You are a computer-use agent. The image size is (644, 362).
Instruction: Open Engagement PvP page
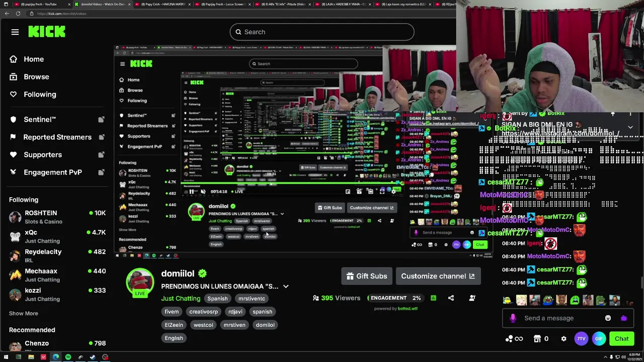click(x=53, y=172)
